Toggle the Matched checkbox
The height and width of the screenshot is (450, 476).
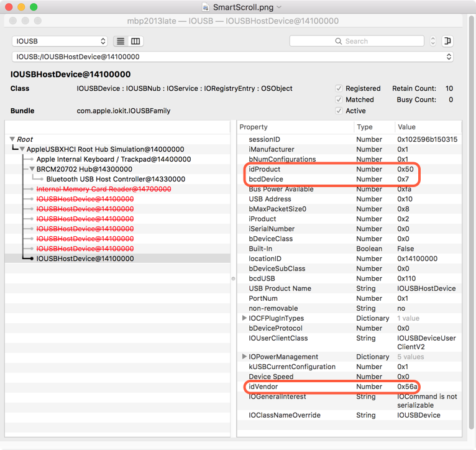[x=339, y=99]
